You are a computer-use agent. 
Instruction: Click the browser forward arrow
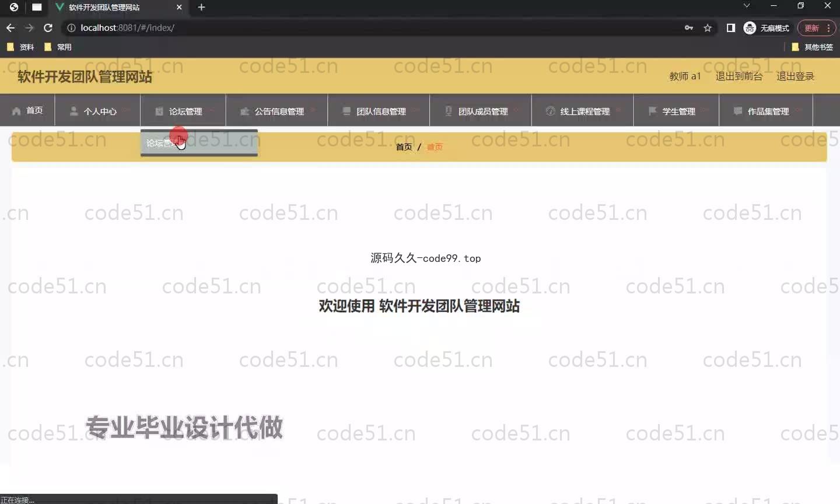[29, 28]
